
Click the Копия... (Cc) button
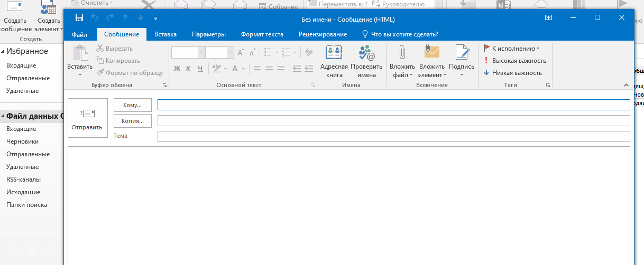tap(132, 121)
